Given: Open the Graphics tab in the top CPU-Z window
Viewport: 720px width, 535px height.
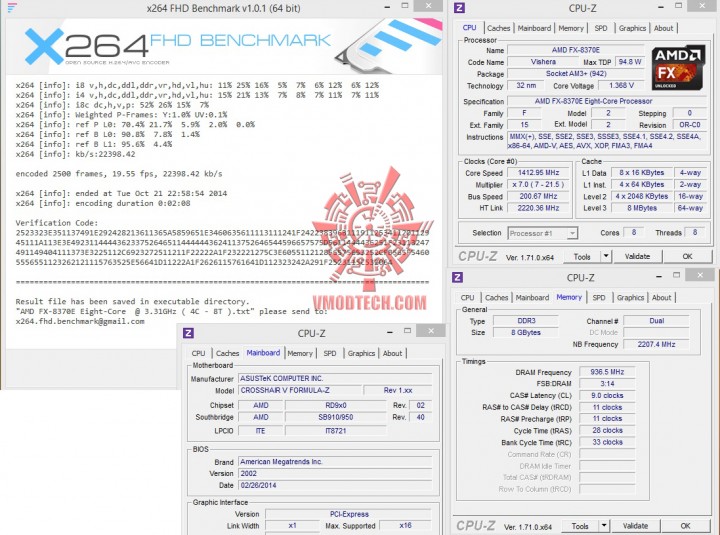Looking at the screenshot, I should click(632, 28).
